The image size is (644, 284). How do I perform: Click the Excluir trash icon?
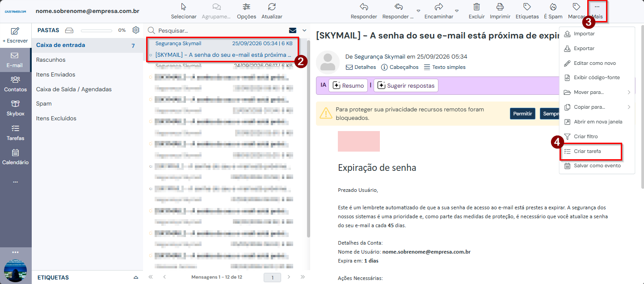[x=477, y=7]
